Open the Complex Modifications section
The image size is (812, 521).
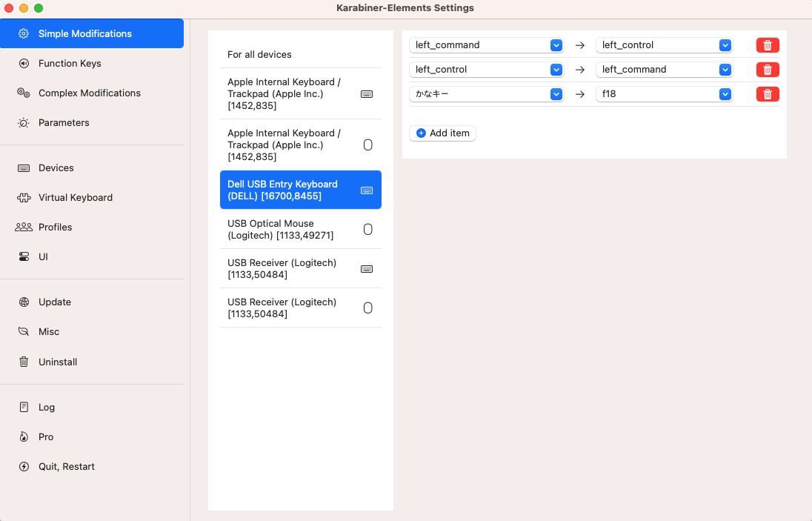click(92, 93)
